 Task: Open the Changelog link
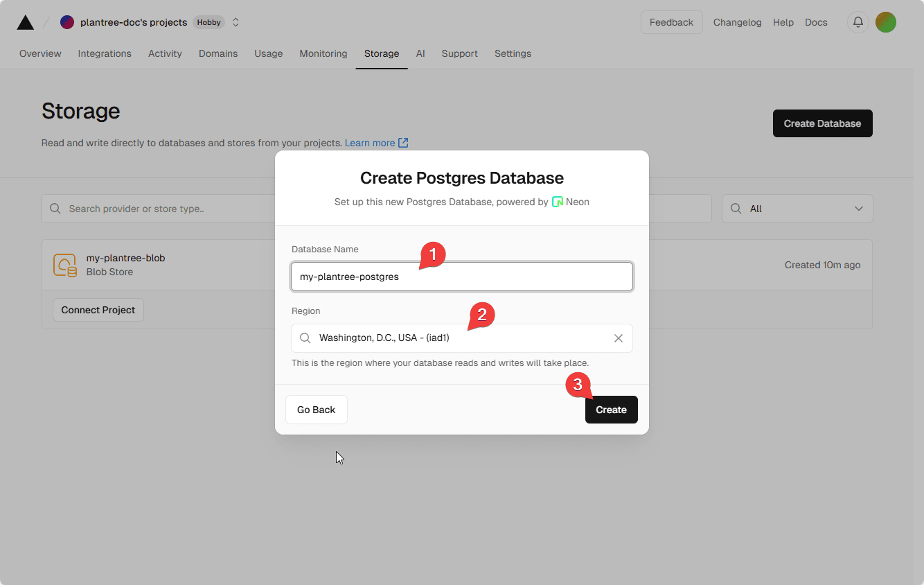pos(738,22)
